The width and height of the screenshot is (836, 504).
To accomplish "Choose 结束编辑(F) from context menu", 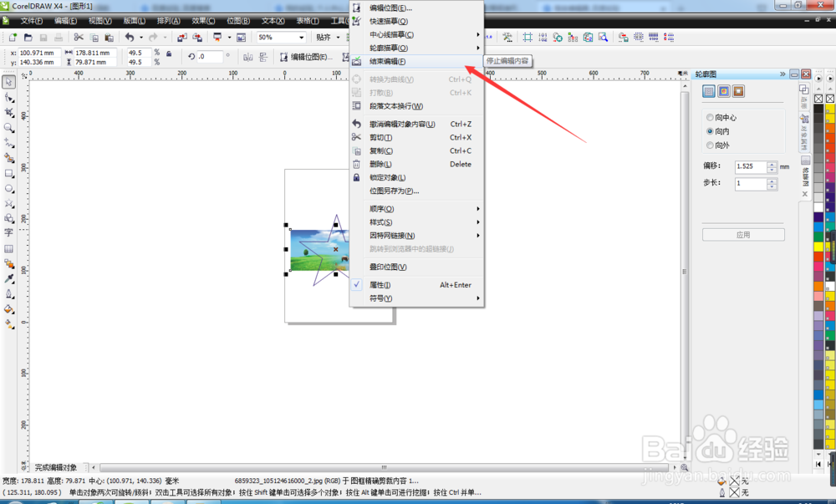I will (416, 61).
